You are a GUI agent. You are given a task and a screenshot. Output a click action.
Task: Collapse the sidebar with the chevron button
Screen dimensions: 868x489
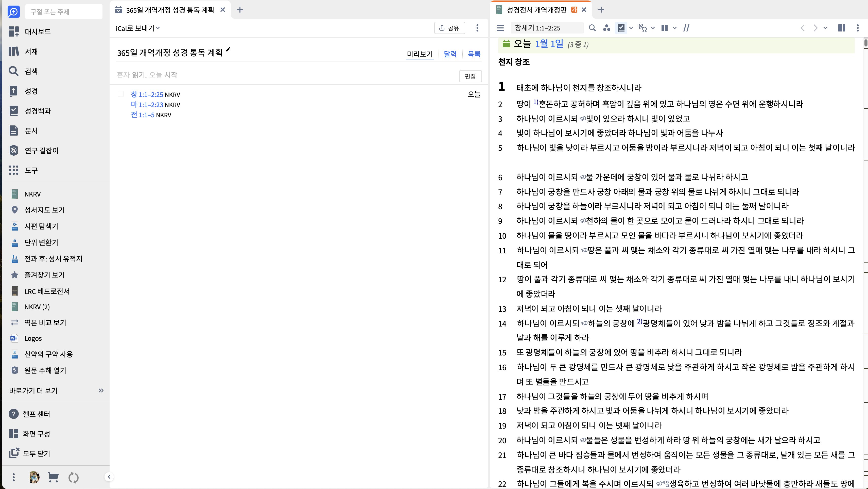[x=109, y=477]
